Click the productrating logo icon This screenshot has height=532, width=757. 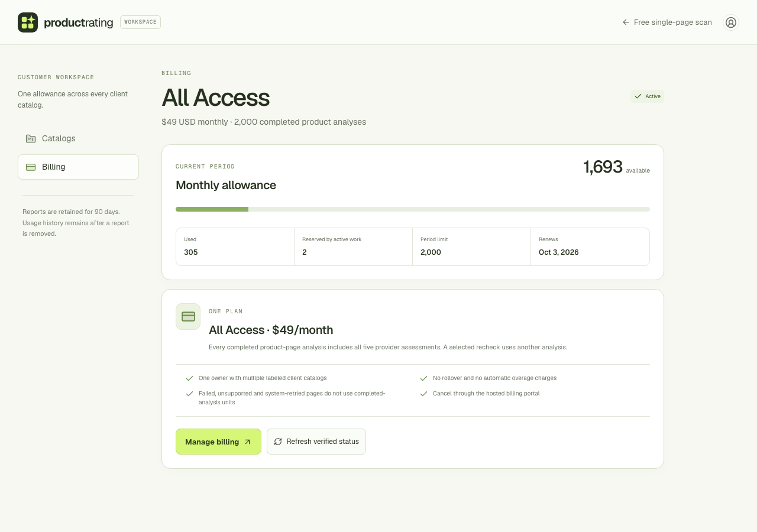coord(28,22)
